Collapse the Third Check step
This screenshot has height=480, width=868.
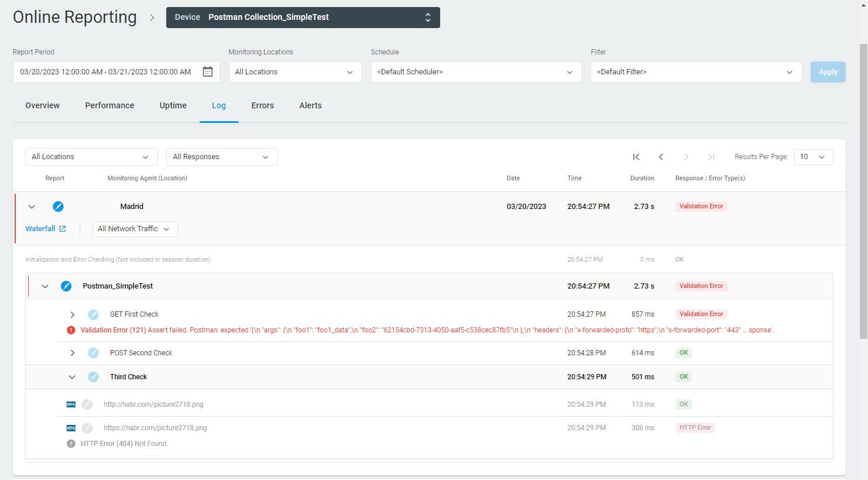(72, 376)
